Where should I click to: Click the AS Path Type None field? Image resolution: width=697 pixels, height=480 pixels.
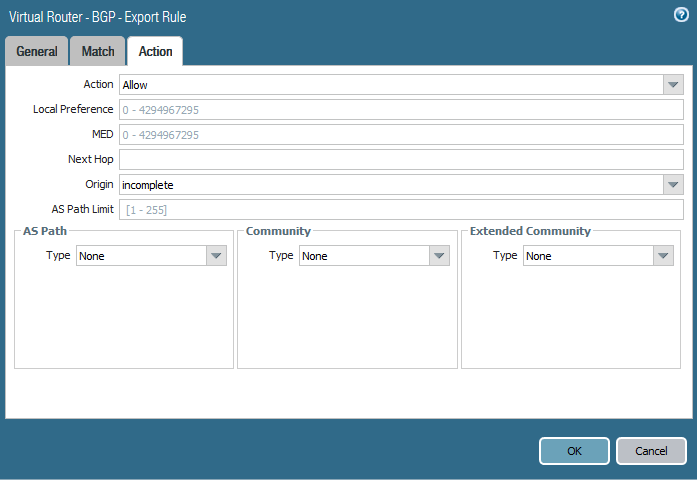(x=141, y=256)
